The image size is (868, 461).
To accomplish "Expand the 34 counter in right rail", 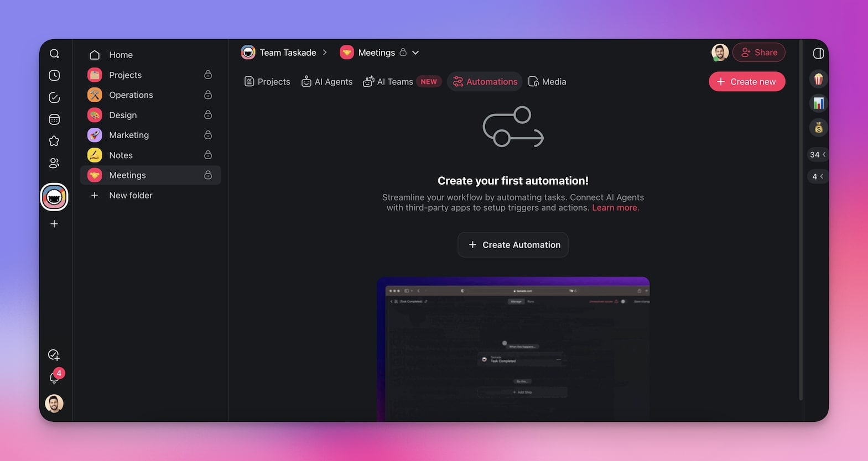I will (818, 155).
